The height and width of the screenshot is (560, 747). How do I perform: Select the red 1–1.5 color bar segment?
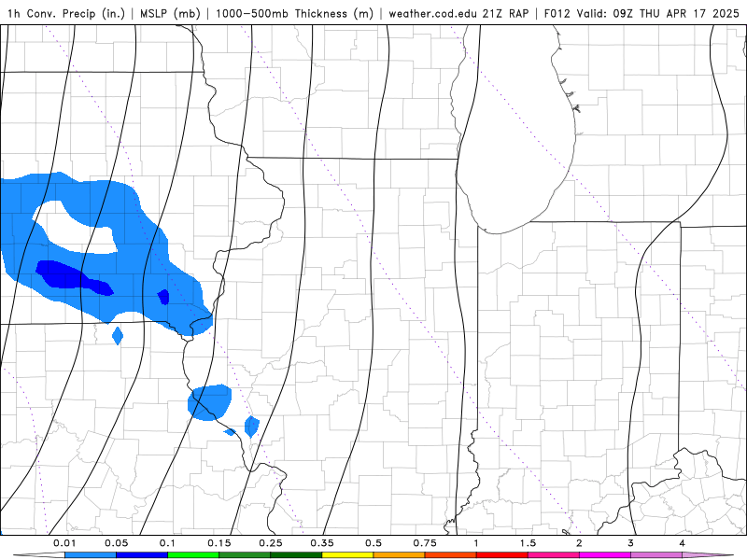pyautogui.click(x=502, y=555)
